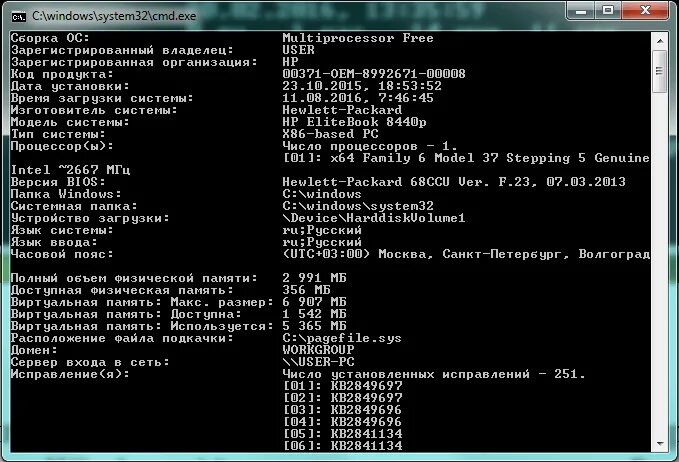Click virtual memory max size 6 907 МБ
This screenshot has width=679, height=462.
pos(314,302)
